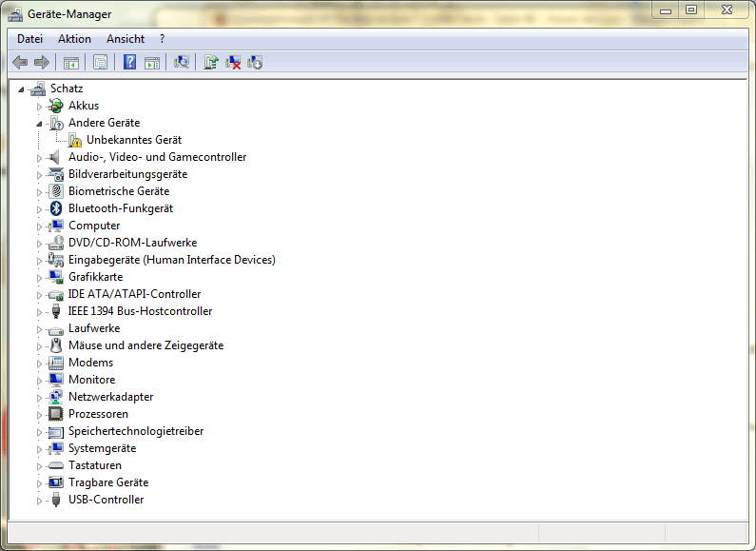Click the DVD/CD-ROM drive icon

click(56, 243)
